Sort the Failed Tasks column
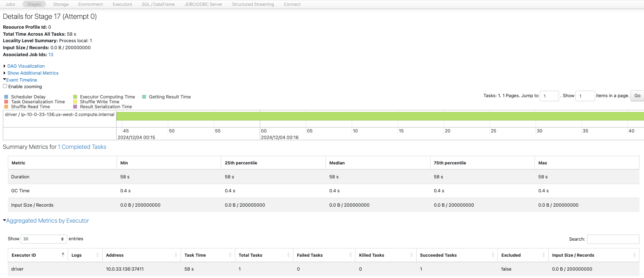Viewport: 644px width, 278px height. (x=324, y=255)
